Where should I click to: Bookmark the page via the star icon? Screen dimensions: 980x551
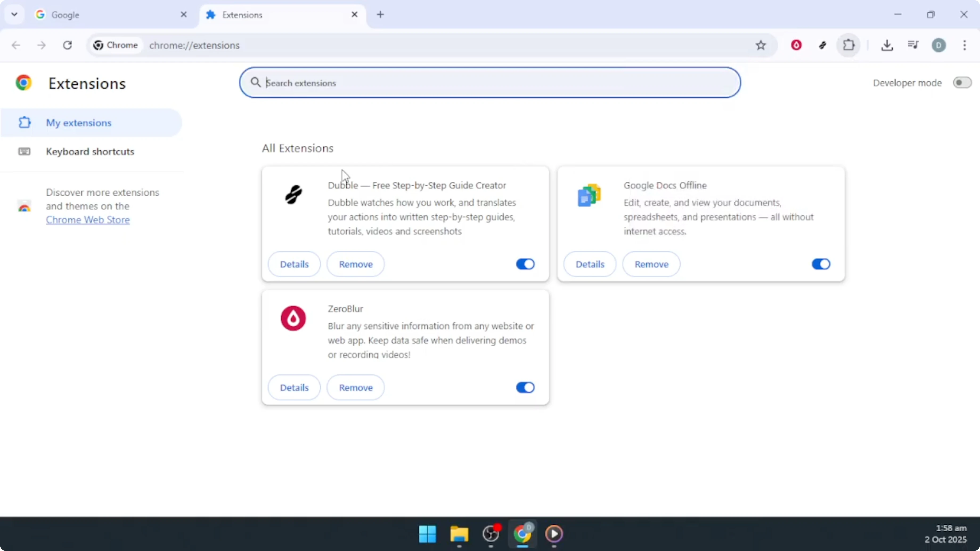click(x=761, y=45)
